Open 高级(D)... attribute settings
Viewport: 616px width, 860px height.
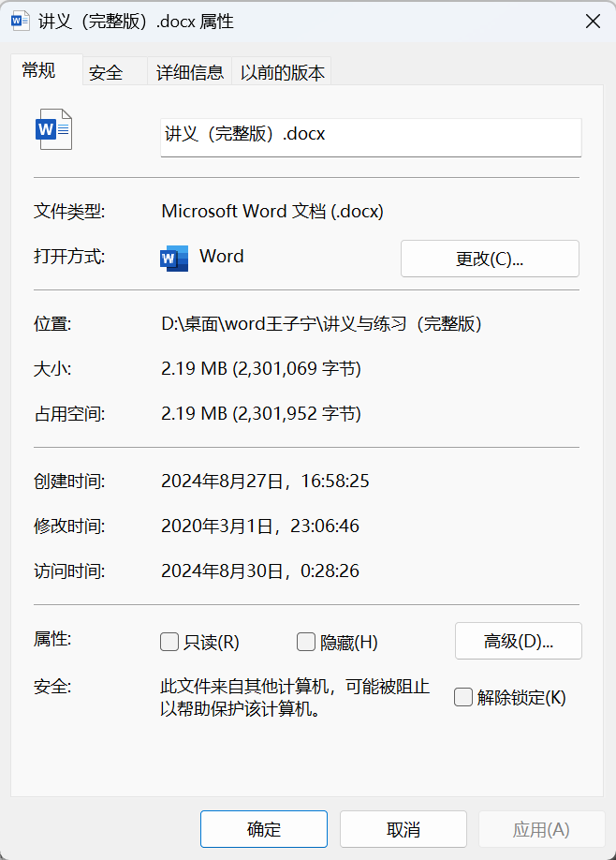coord(519,641)
